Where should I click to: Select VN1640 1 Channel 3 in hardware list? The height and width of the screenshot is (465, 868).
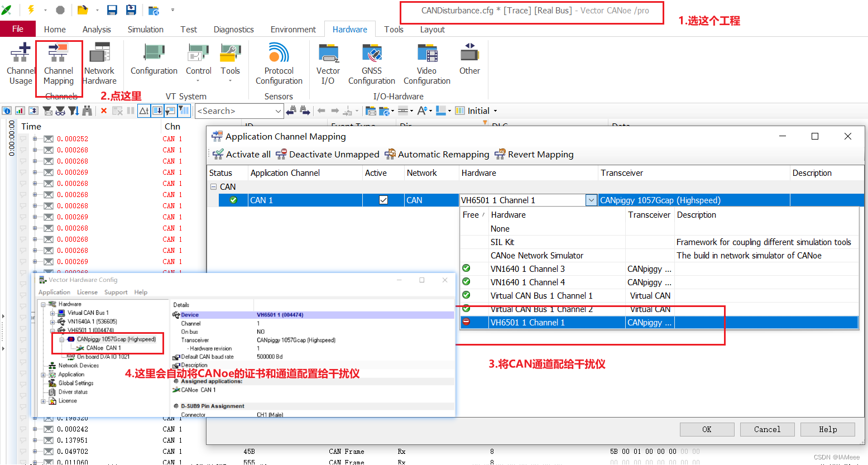coord(659,269)
